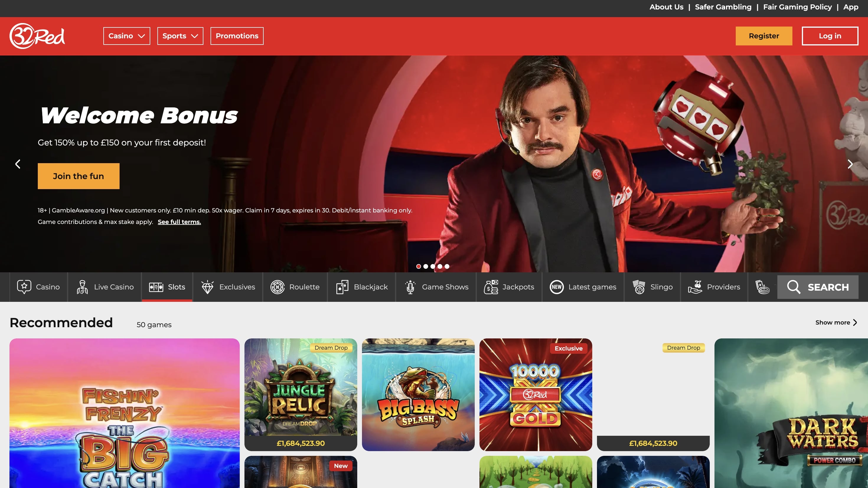Open the Roulette wheel icon category
This screenshot has height=488, width=868.
pos(277,287)
